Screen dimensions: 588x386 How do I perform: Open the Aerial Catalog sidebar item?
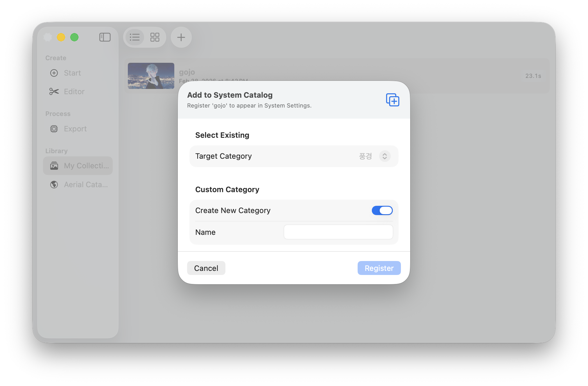click(86, 185)
